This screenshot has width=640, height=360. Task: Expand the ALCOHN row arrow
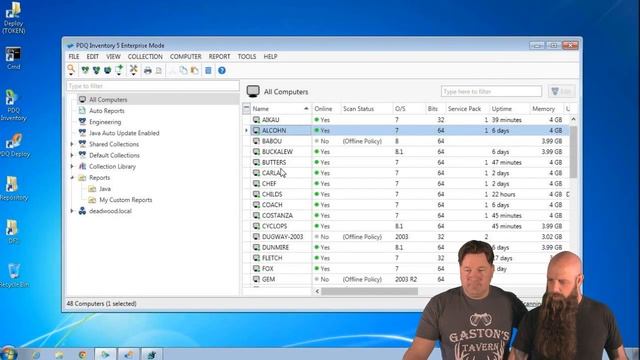(246, 131)
